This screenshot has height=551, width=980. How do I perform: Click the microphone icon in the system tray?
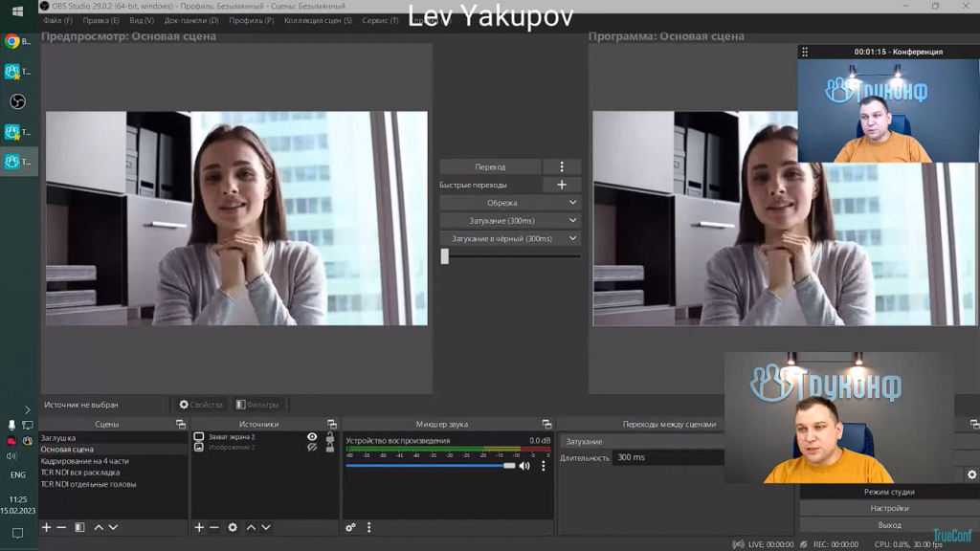pyautogui.click(x=11, y=425)
